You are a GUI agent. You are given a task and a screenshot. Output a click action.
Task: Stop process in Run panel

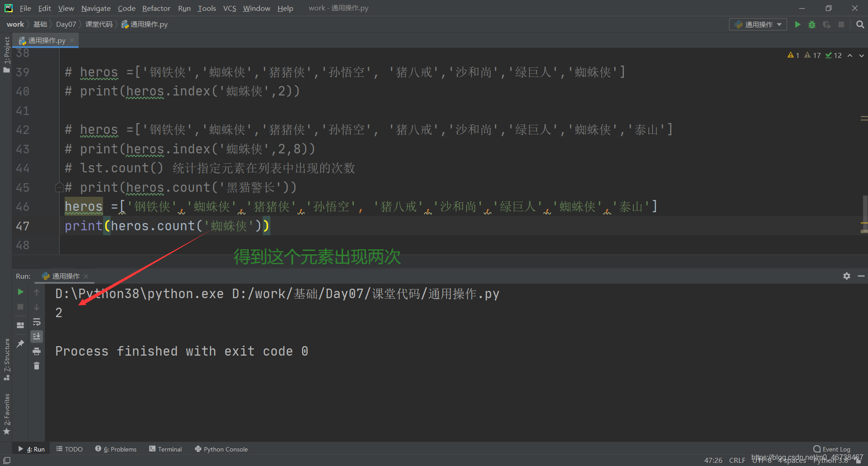tap(20, 307)
